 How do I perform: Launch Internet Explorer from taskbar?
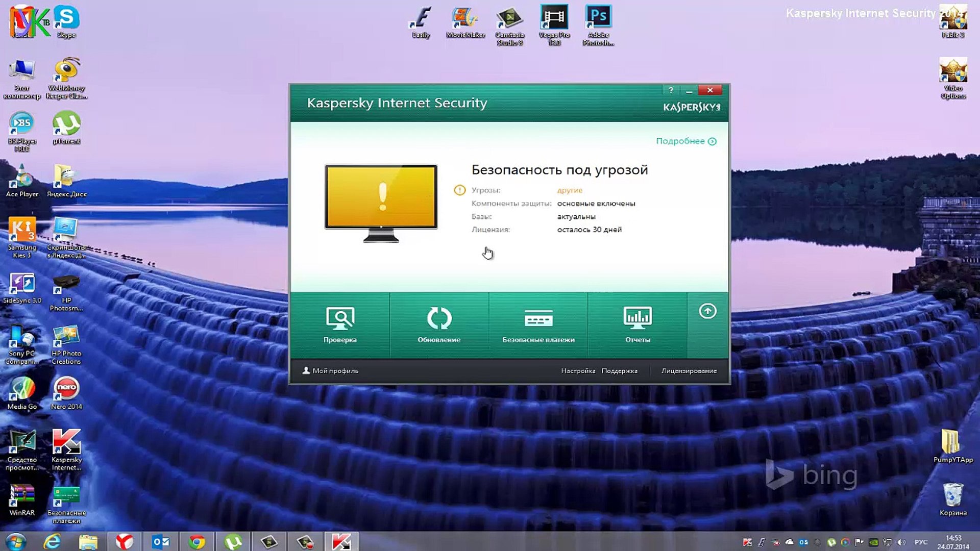coord(52,541)
